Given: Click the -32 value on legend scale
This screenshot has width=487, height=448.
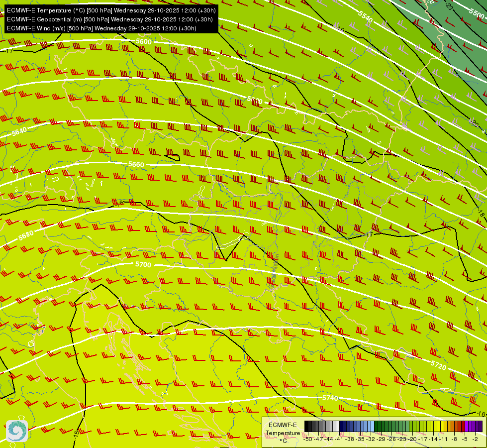Looking at the screenshot, I should coord(371,439).
